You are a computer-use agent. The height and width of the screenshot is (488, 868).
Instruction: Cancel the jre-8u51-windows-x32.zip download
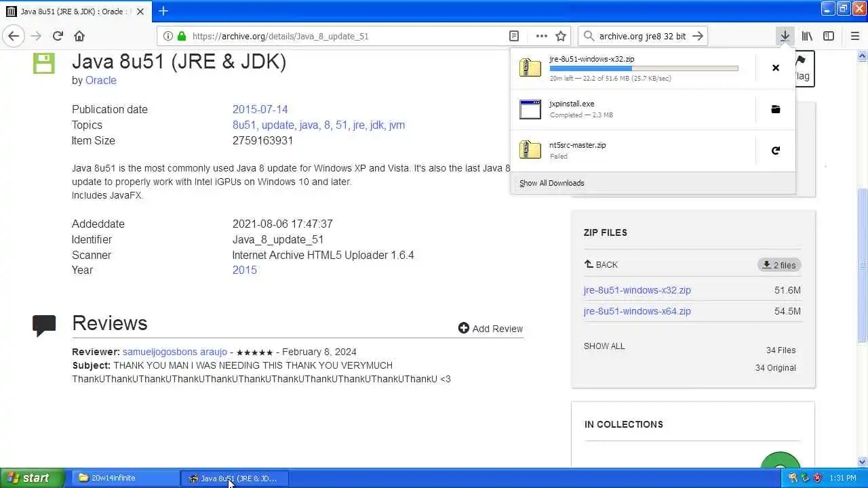[x=776, y=68]
